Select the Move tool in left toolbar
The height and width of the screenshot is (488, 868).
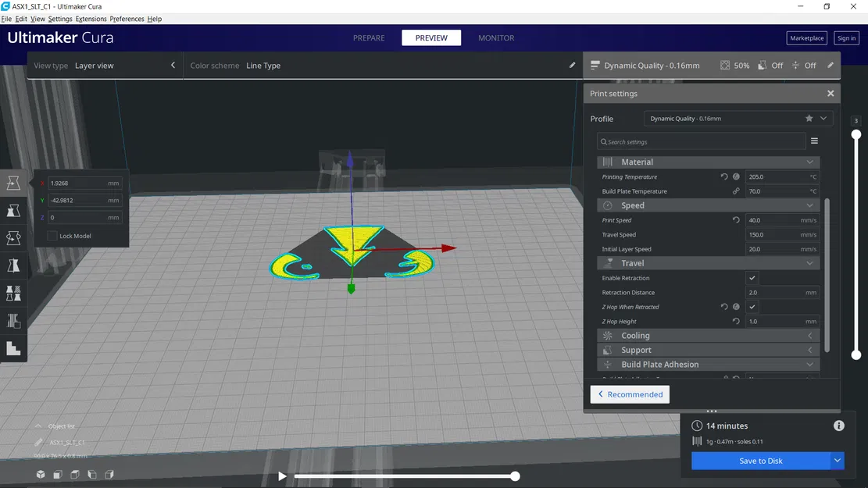[x=13, y=183]
